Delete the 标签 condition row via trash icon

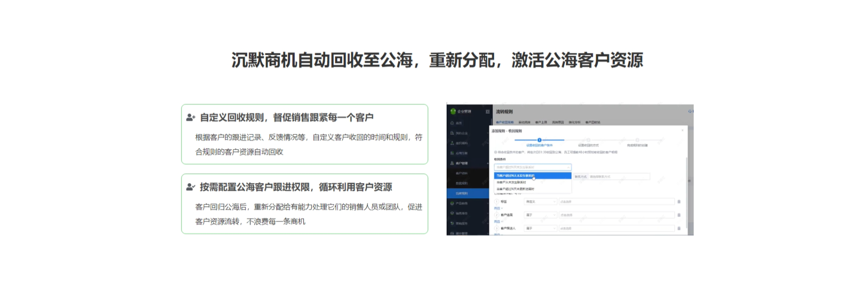tap(679, 202)
